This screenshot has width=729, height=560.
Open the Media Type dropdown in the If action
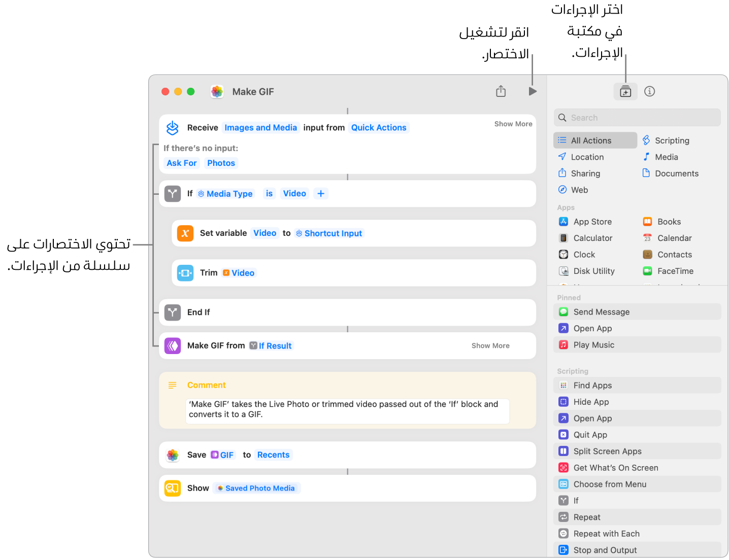click(x=225, y=193)
